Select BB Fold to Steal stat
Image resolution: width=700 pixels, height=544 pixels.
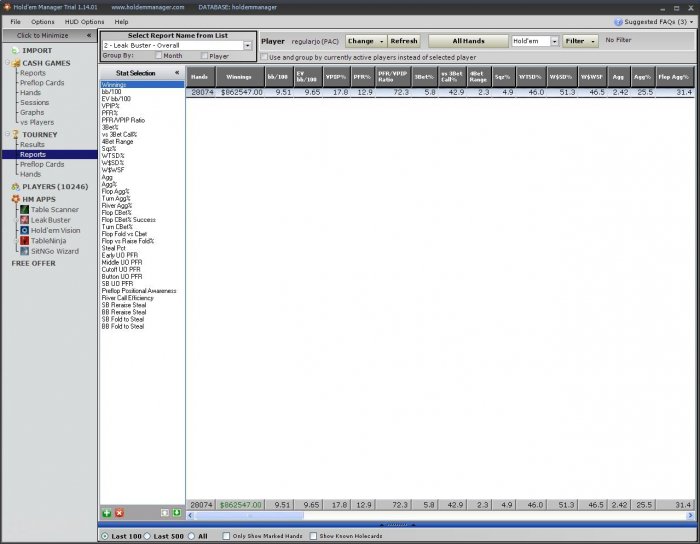(x=123, y=326)
